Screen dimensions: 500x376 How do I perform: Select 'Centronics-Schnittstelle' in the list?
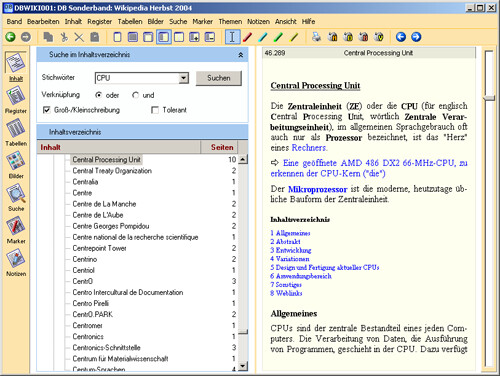tap(106, 348)
